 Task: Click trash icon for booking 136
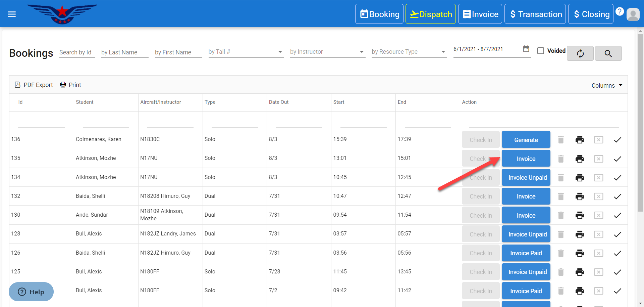(561, 140)
